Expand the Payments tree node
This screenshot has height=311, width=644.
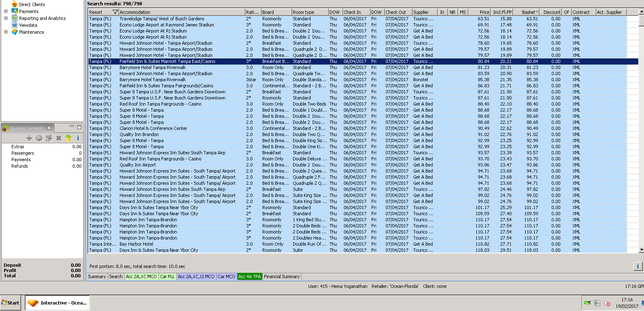[6, 11]
